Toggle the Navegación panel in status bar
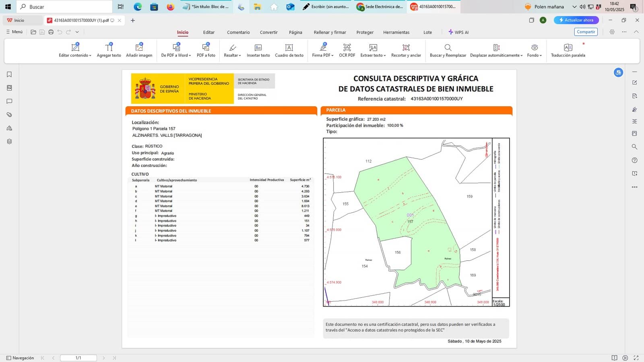This screenshot has width=644, height=362. tap(20, 358)
